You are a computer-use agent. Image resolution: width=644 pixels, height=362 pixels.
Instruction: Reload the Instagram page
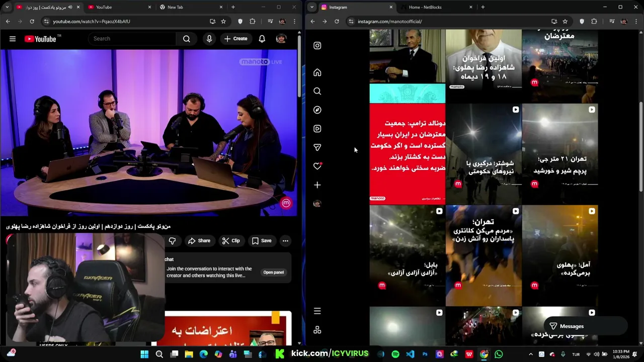coord(337,21)
